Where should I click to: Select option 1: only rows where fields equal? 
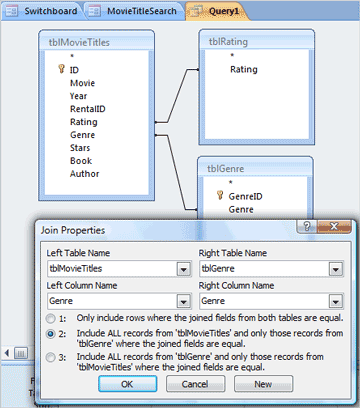50,319
